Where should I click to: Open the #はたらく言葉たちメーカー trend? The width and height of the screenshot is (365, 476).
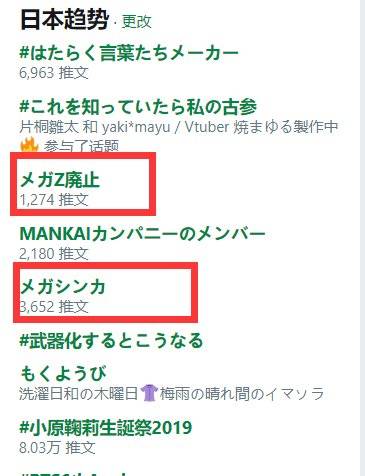point(129,53)
